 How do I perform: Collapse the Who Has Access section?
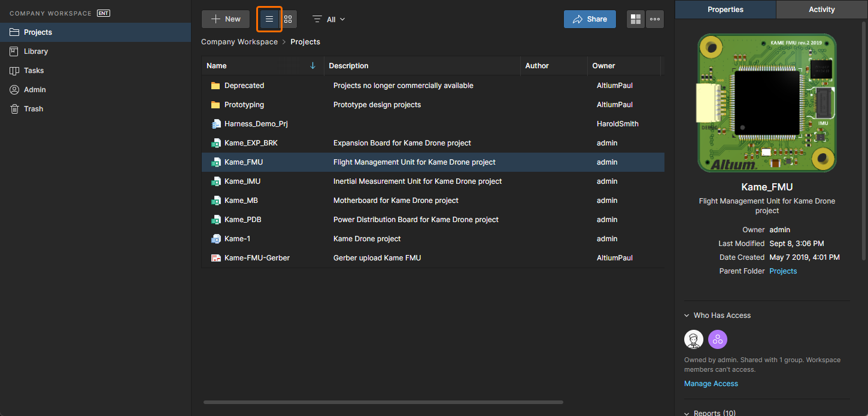tap(687, 315)
